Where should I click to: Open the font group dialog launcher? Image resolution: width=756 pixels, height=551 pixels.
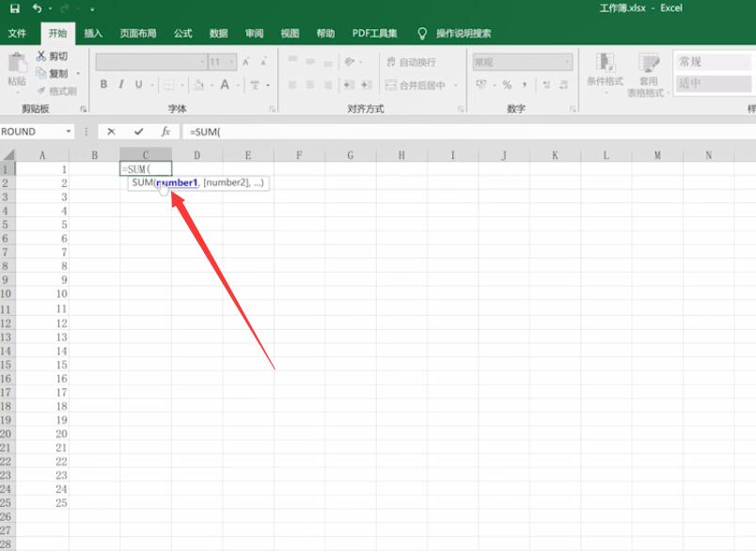pos(273,109)
